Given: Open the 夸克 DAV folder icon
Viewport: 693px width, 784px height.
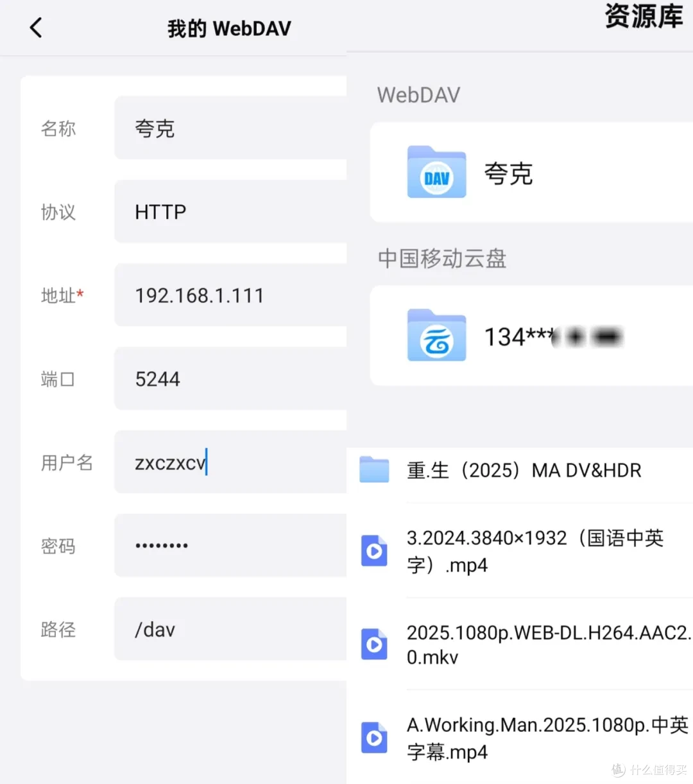Looking at the screenshot, I should 436,172.
